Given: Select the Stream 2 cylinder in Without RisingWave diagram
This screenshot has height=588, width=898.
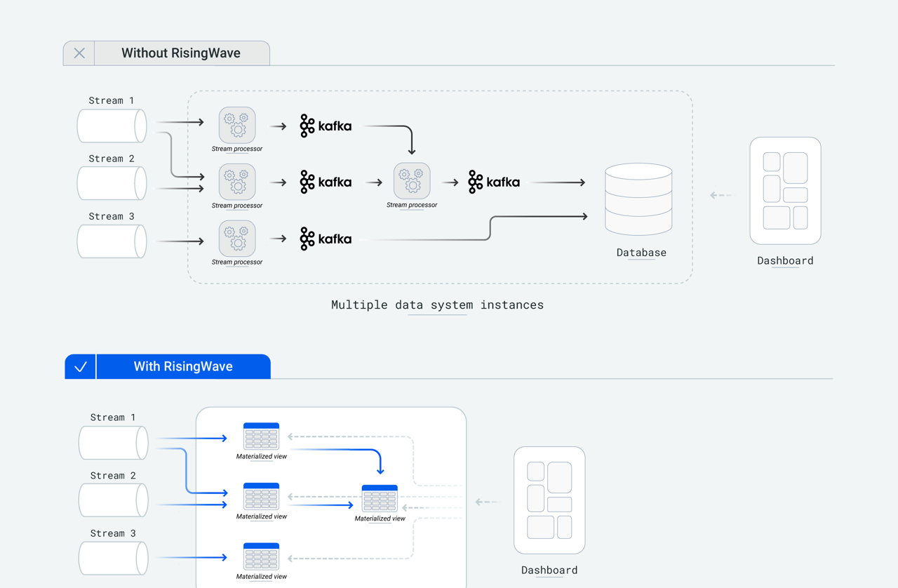Looking at the screenshot, I should tap(112, 183).
